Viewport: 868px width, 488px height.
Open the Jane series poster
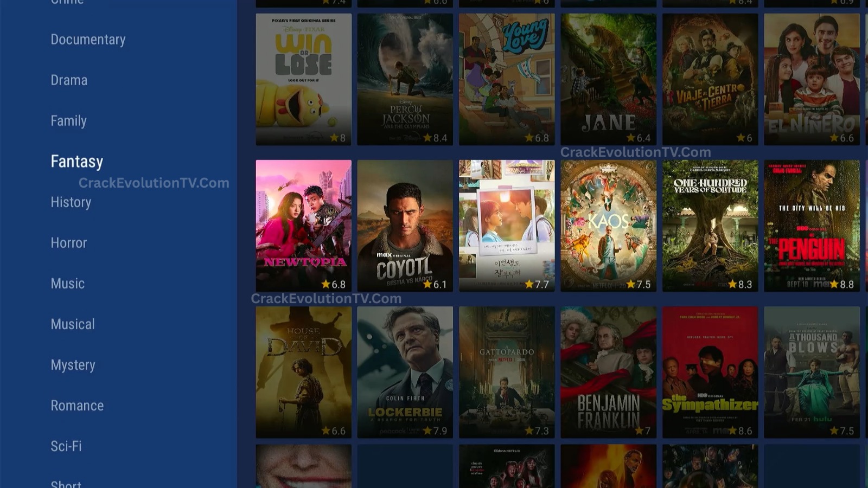click(x=608, y=80)
